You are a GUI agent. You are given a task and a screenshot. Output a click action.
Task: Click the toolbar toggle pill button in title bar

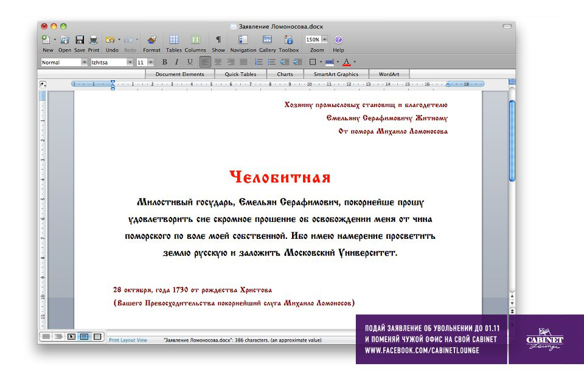click(x=507, y=26)
